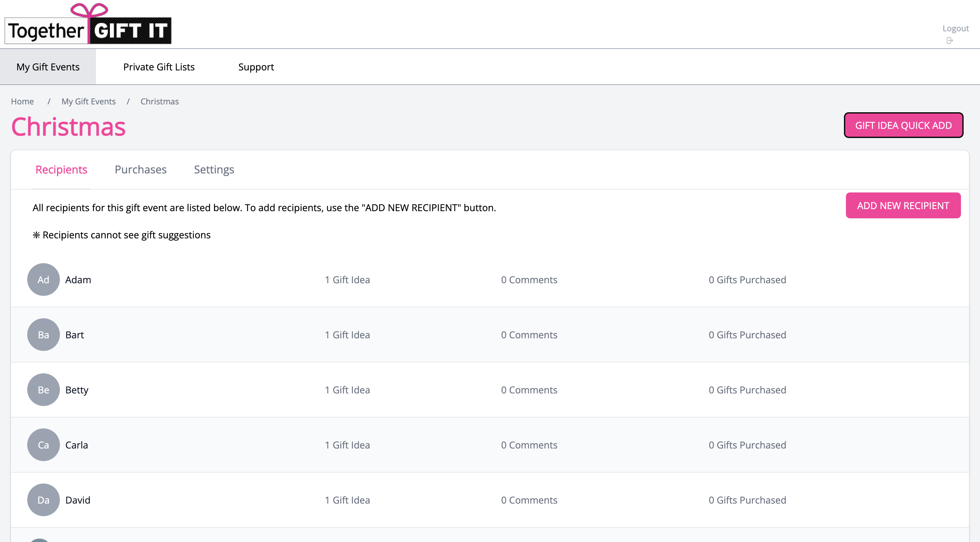Switch to the Purchases tab
Viewport: 980px width, 542px height.
tap(141, 170)
